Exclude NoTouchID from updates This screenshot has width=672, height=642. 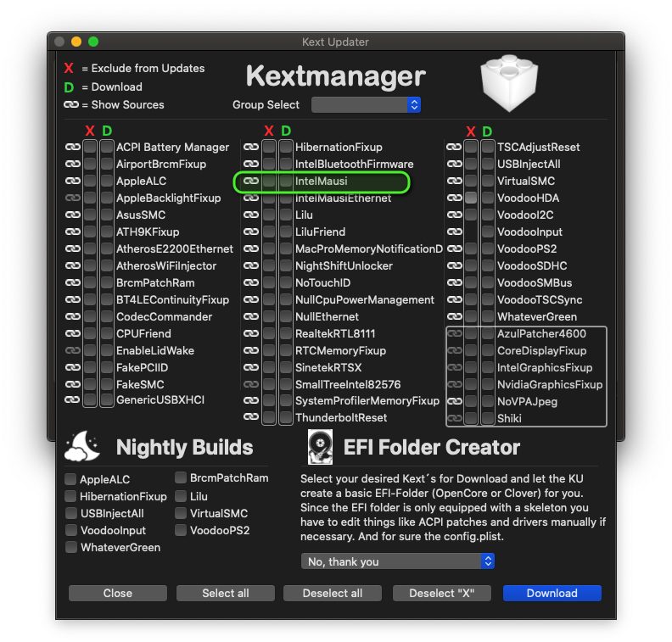(269, 282)
